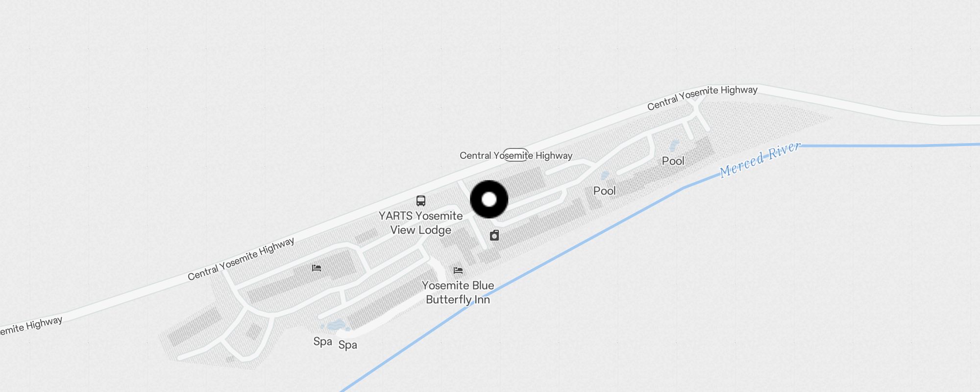980x392 pixels.
Task: Select the YARTS bus stop icon
Action: click(421, 200)
